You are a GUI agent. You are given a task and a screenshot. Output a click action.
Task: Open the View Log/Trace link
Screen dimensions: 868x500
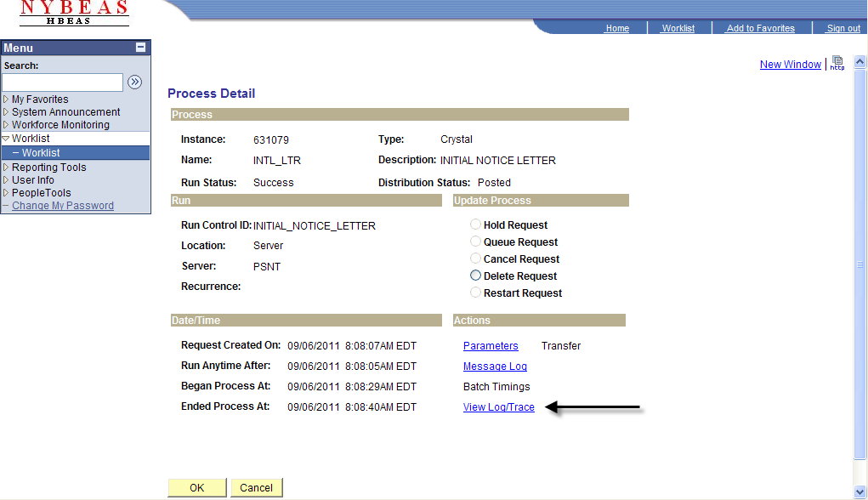(x=499, y=407)
